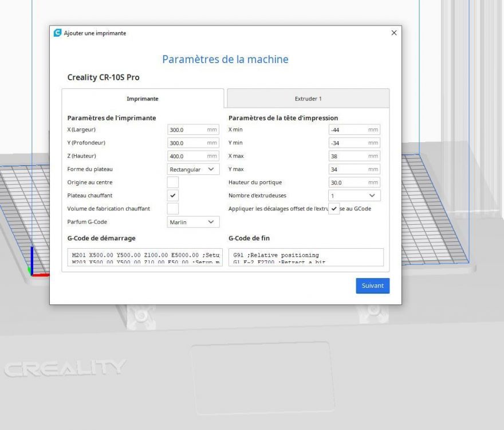The height and width of the screenshot is (430, 504).
Task: Click inside the G-Code de fin text box
Action: (x=306, y=257)
